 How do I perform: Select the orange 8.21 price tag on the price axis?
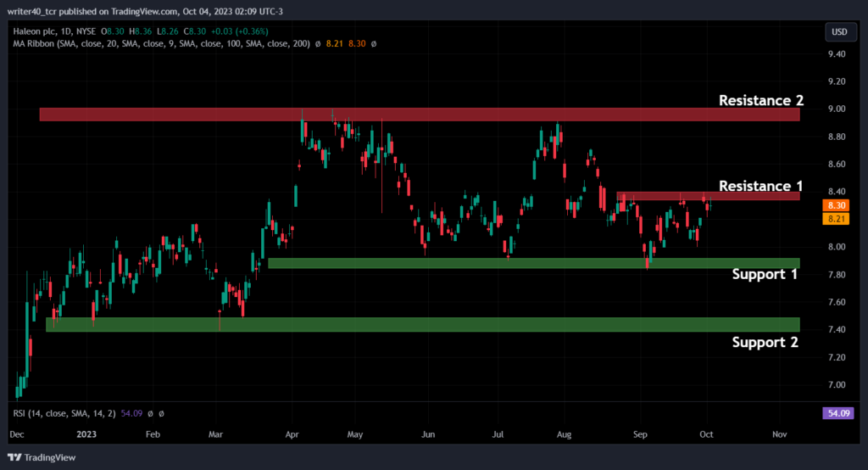pyautogui.click(x=836, y=219)
